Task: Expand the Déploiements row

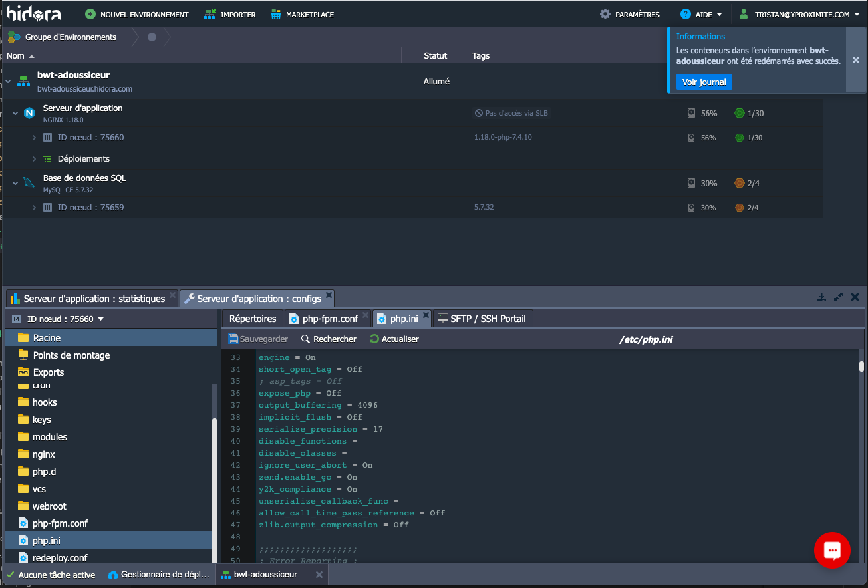Action: click(x=34, y=159)
